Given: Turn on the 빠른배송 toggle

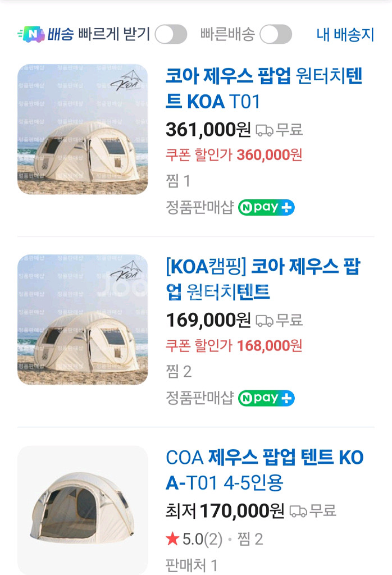Looking at the screenshot, I should tap(275, 34).
